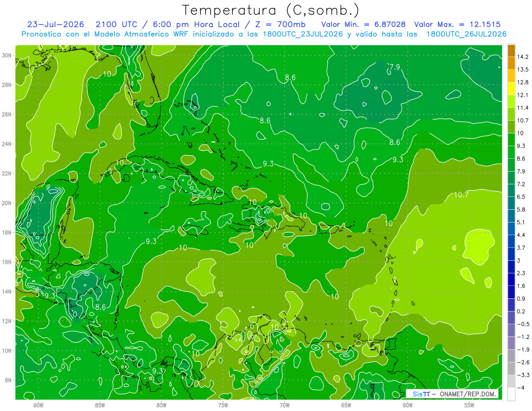
Task: Click the "10N" latitude axis label
Action: (7, 350)
